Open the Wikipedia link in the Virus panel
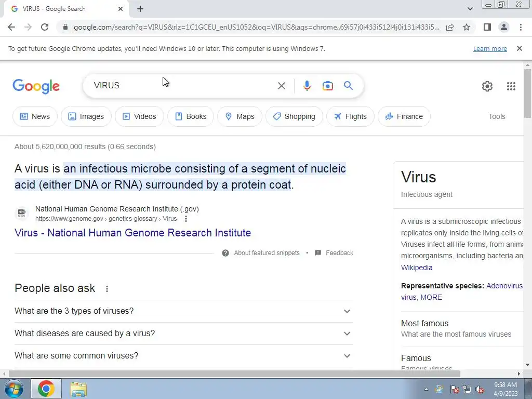 pos(417,268)
